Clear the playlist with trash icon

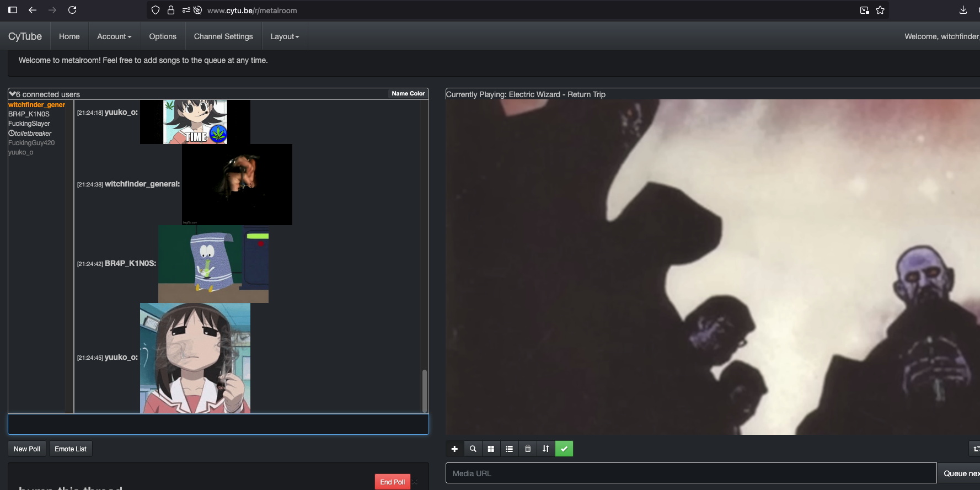(x=528, y=449)
